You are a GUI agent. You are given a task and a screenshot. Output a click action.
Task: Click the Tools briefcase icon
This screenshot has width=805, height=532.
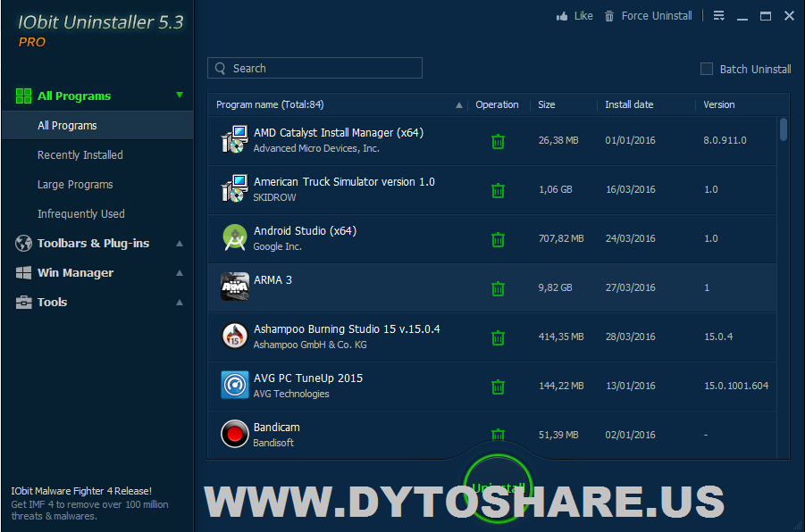(23, 303)
